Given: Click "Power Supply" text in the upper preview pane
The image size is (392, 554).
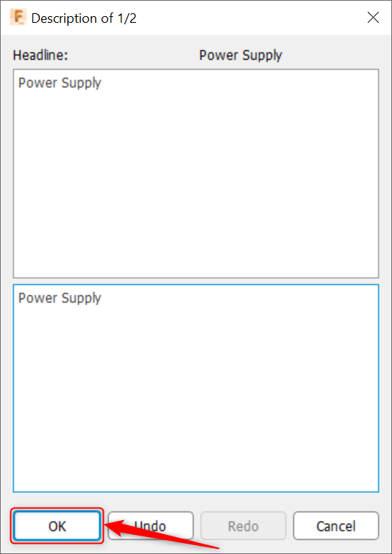Looking at the screenshot, I should 60,83.
